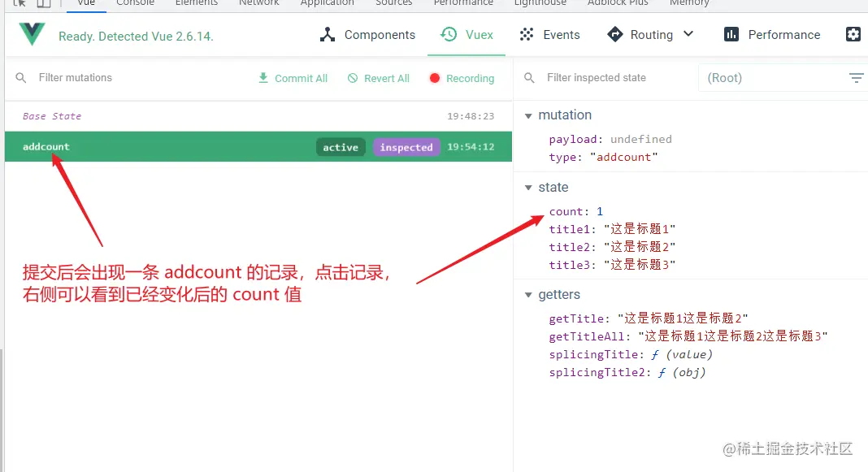Image resolution: width=868 pixels, height=472 pixels.
Task: Toggle the Recording button
Action: (462, 78)
